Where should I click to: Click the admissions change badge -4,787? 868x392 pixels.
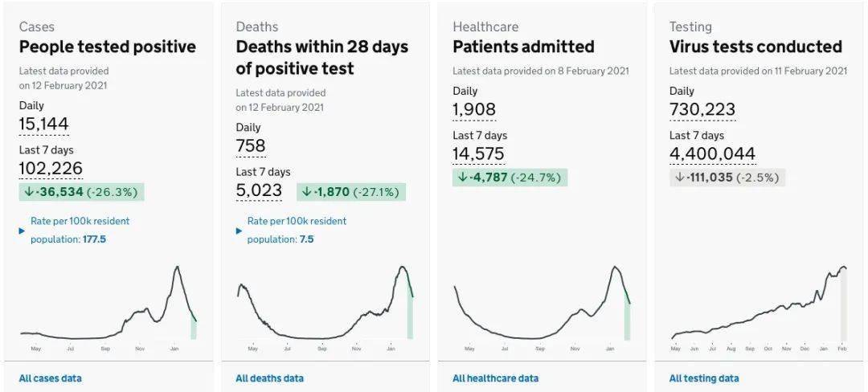coord(510,177)
